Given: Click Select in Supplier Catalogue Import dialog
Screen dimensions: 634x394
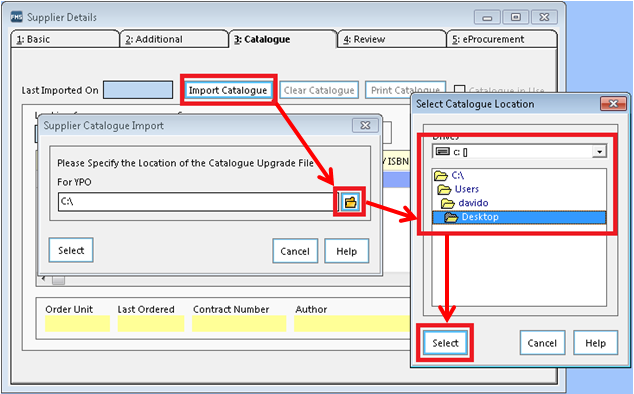Looking at the screenshot, I should pos(71,250).
